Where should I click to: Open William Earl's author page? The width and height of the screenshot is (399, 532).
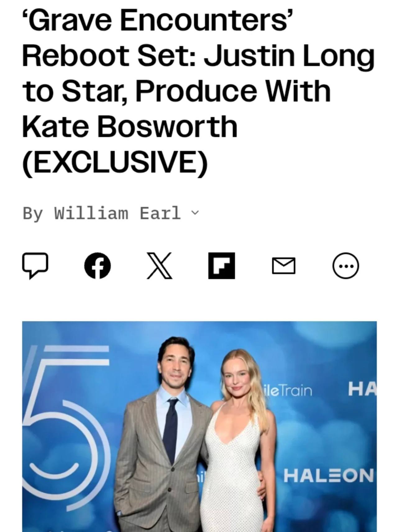(x=117, y=213)
